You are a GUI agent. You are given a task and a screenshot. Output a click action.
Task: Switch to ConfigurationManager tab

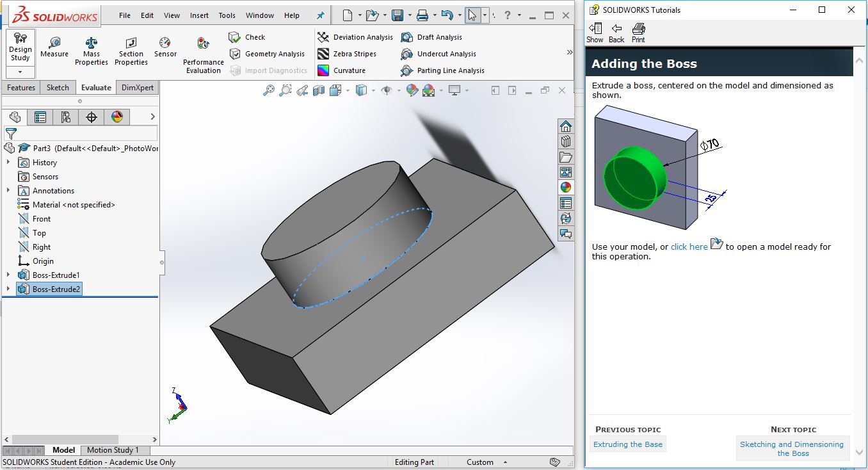click(x=66, y=117)
